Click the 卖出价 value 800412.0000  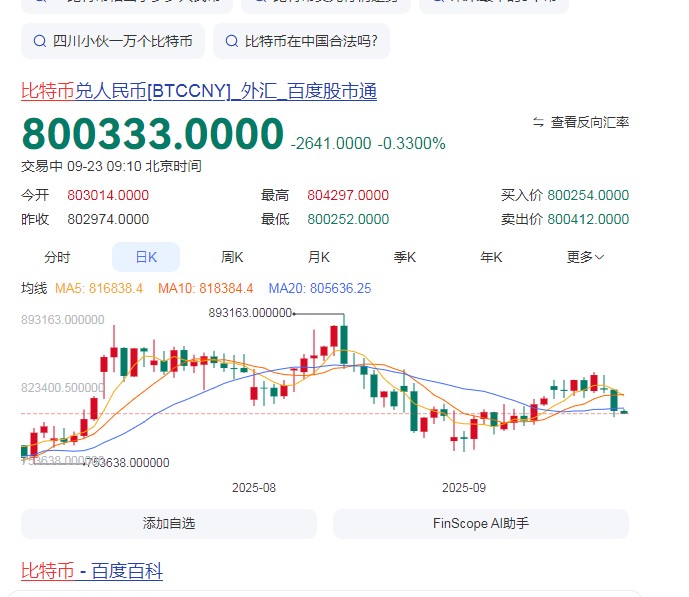click(x=588, y=219)
